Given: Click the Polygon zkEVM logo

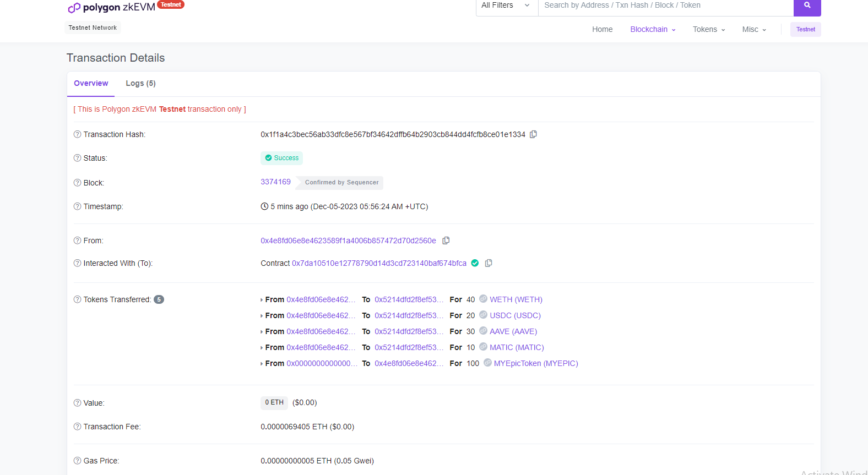Looking at the screenshot, I should (x=111, y=7).
